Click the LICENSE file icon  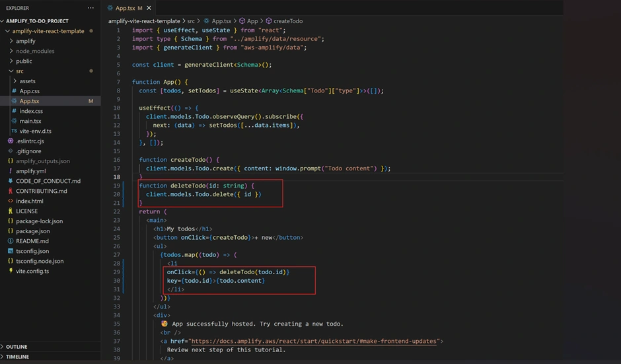click(x=11, y=211)
